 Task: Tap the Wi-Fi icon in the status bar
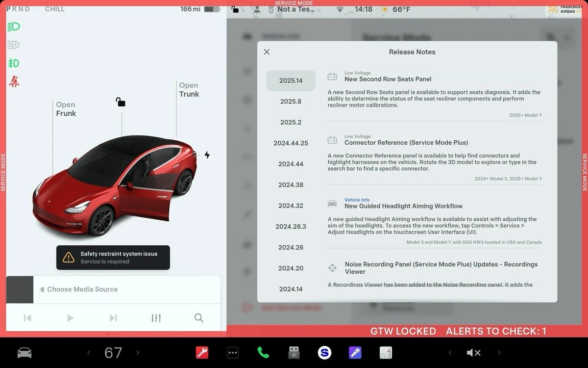tap(340, 9)
